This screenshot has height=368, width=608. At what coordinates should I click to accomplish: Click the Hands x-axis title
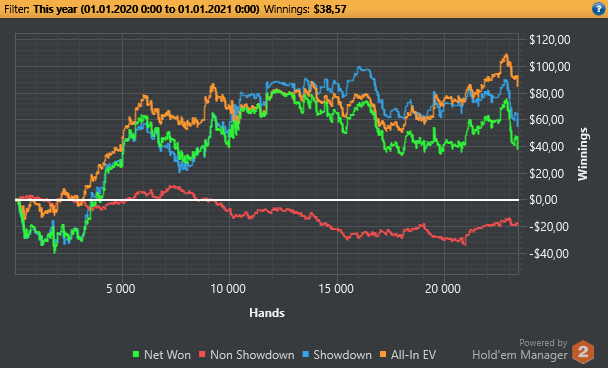[267, 313]
